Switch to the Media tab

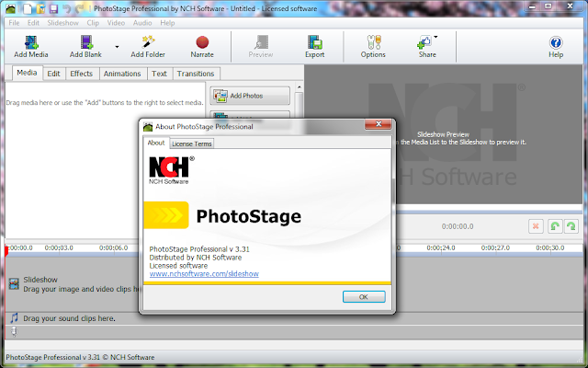click(x=27, y=73)
